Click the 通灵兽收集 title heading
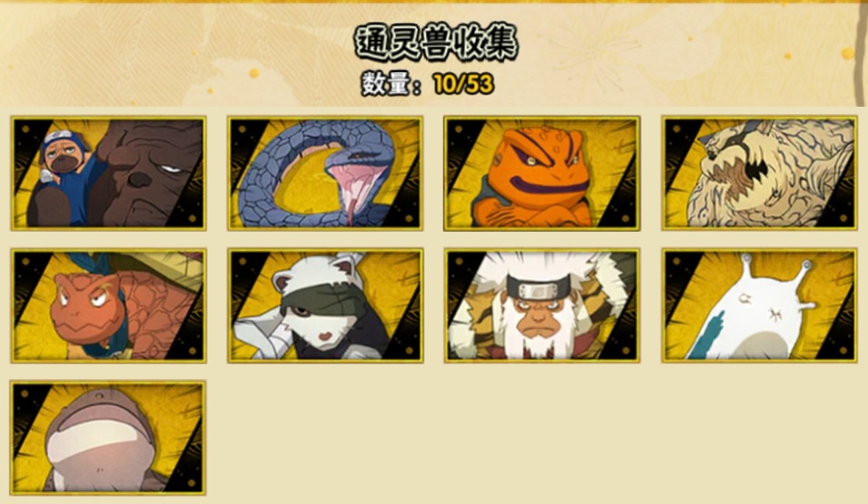The height and width of the screenshot is (504, 868). (435, 43)
